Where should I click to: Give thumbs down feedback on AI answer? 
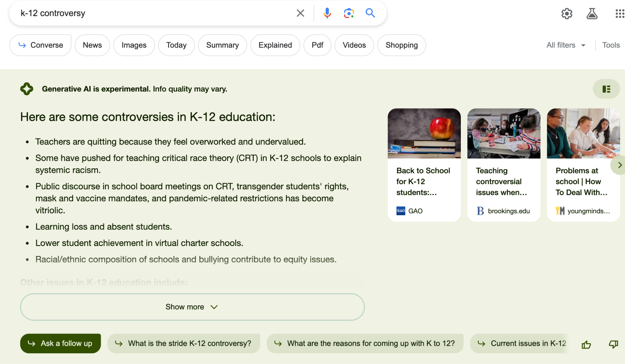pyautogui.click(x=613, y=344)
